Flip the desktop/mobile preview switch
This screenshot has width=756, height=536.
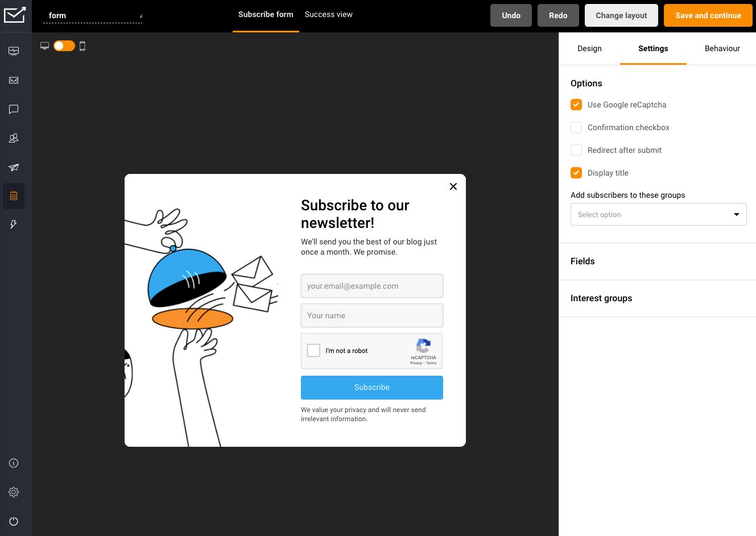click(x=64, y=45)
